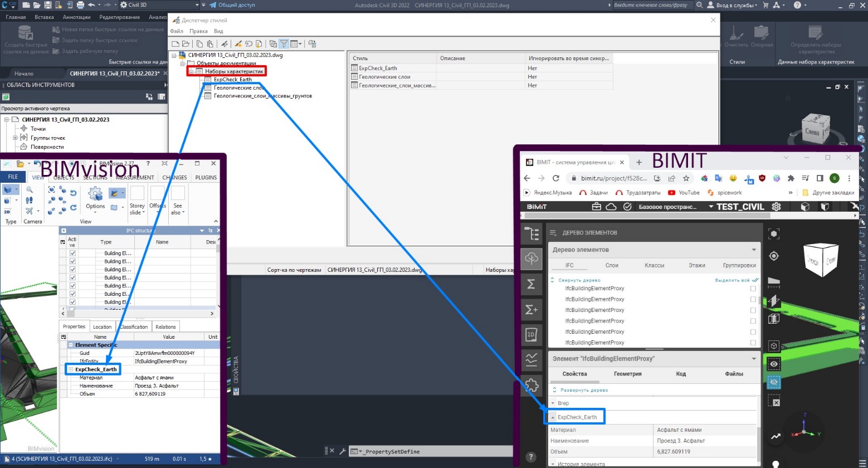Click the puzzle plugin icon in BIMIT sidebar
This screenshot has height=468, width=868.
pos(531,385)
